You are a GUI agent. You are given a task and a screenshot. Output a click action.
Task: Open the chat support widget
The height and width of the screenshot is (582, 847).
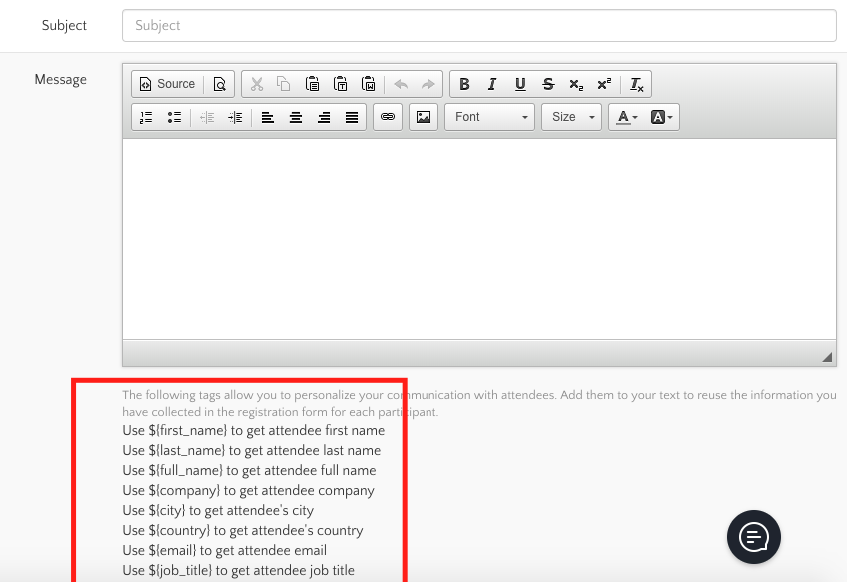point(753,537)
